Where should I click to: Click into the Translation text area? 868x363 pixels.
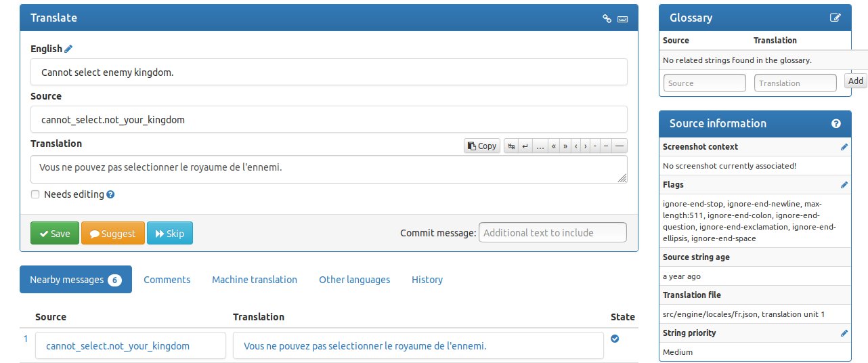pos(329,169)
